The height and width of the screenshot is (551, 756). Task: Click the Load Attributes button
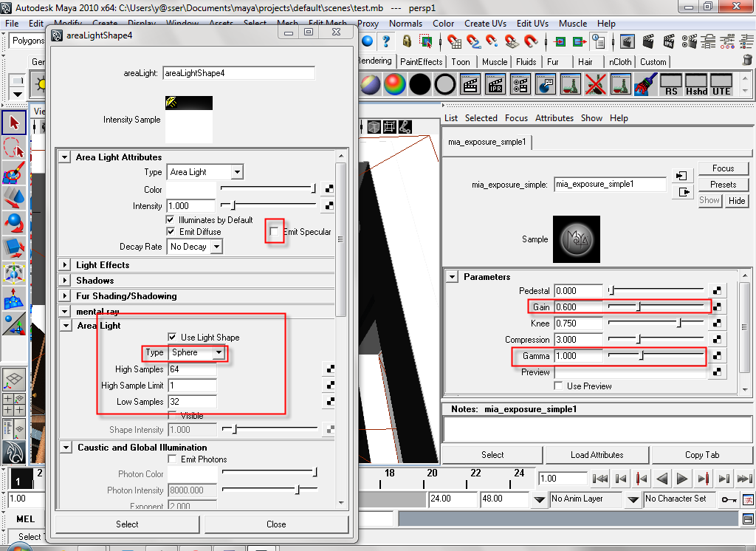tap(597, 455)
